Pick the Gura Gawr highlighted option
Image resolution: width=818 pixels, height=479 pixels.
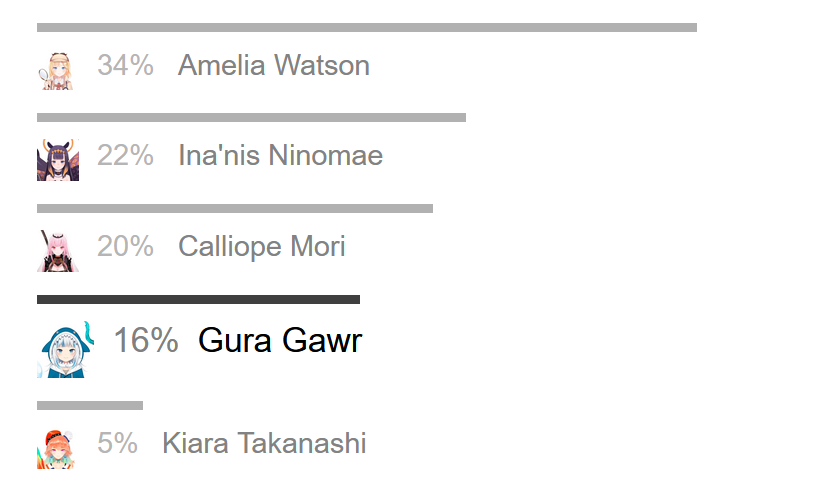[x=280, y=340]
